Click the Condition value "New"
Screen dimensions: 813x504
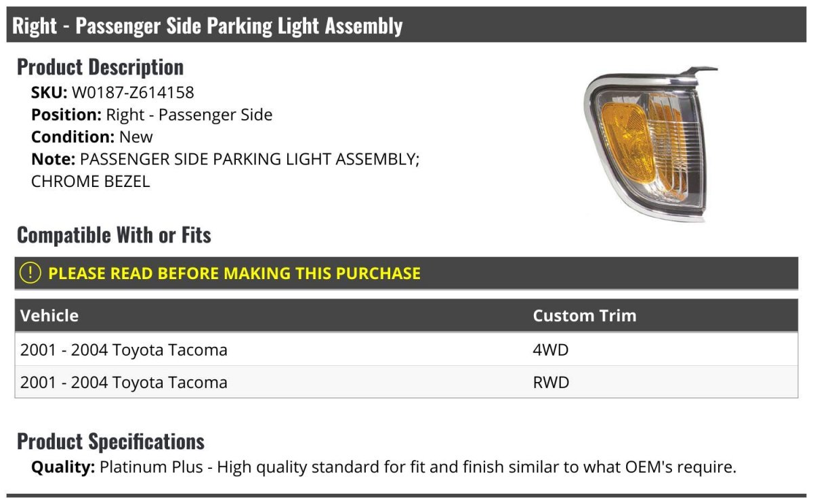click(136, 137)
